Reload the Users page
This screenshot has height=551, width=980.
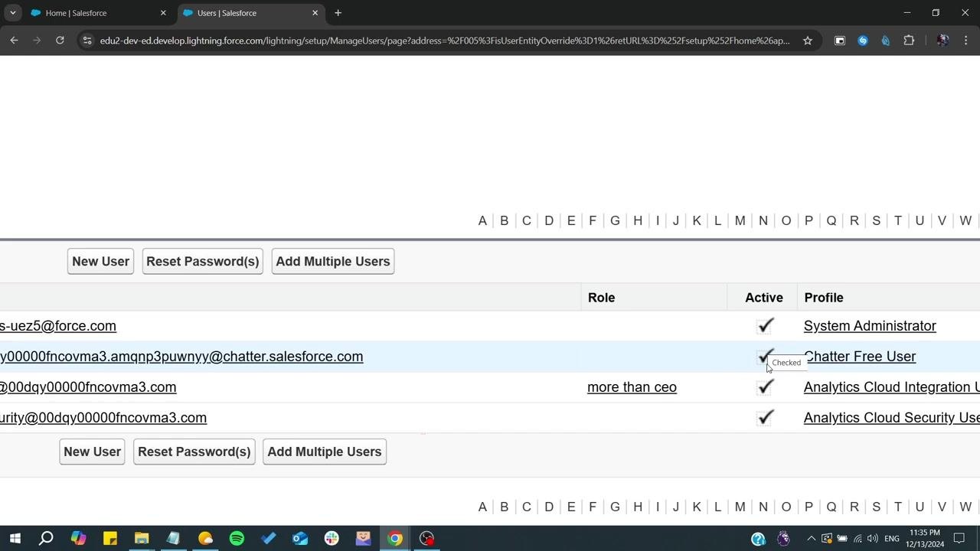click(60, 41)
